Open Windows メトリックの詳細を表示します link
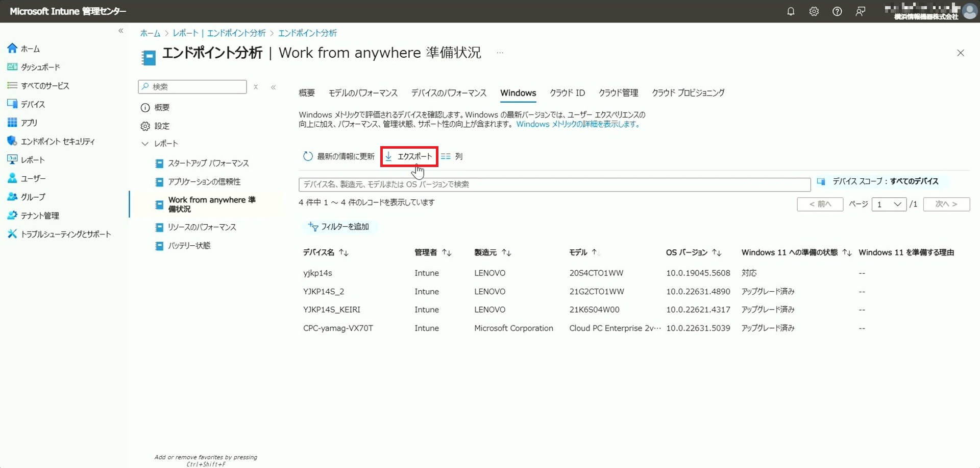This screenshot has width=980, height=468. tap(578, 124)
